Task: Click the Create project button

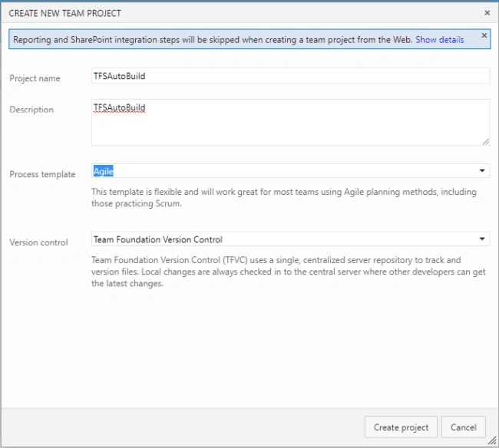Action: (x=401, y=427)
